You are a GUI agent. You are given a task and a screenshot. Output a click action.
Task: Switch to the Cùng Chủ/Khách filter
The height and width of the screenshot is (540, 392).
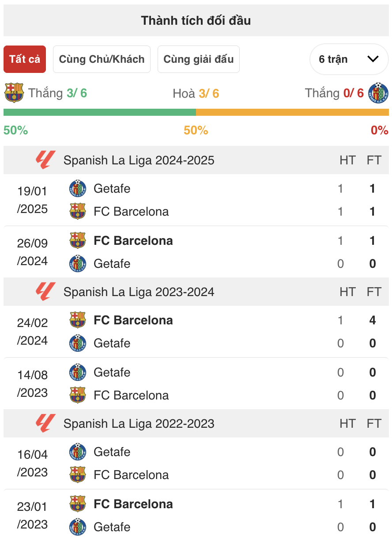[102, 59]
